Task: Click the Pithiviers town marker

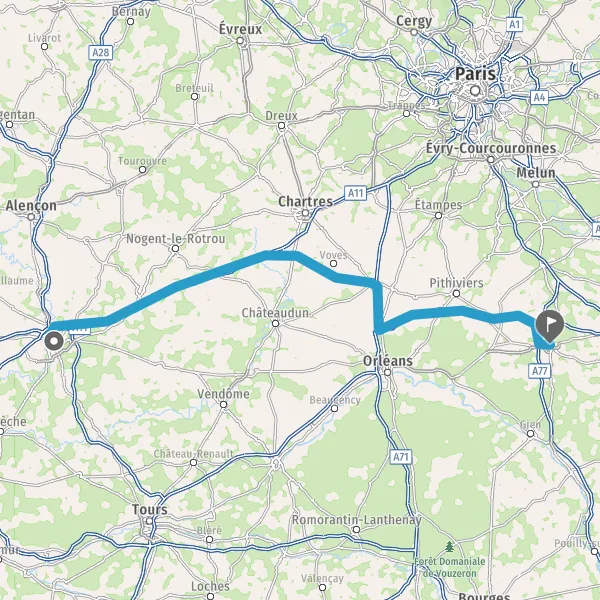Action: [x=456, y=293]
